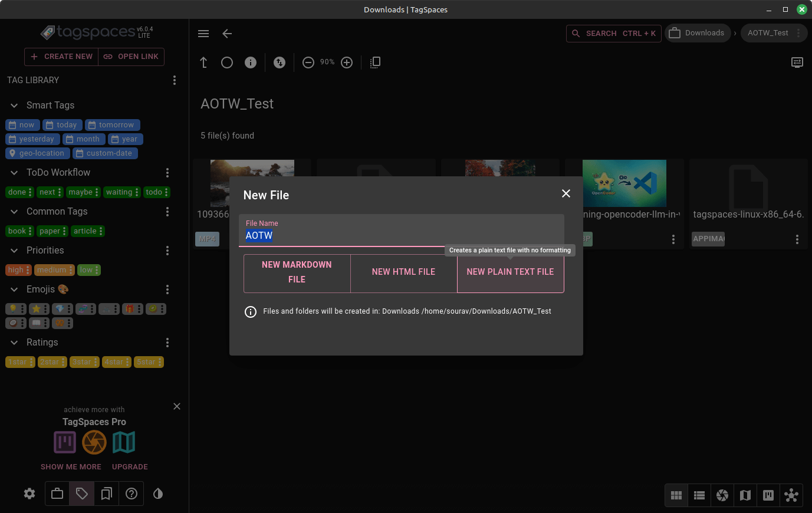This screenshot has width=812, height=513.
Task: Switch to list view perspective
Action: (x=699, y=495)
